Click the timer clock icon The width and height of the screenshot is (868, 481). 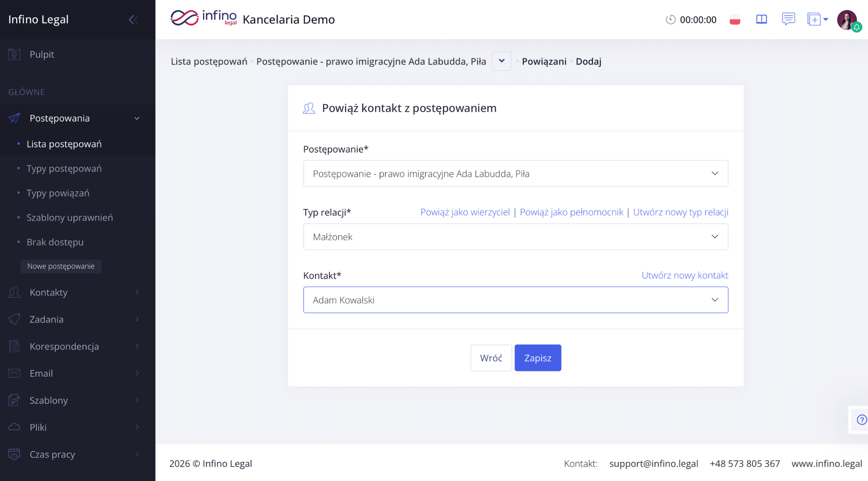[670, 20]
